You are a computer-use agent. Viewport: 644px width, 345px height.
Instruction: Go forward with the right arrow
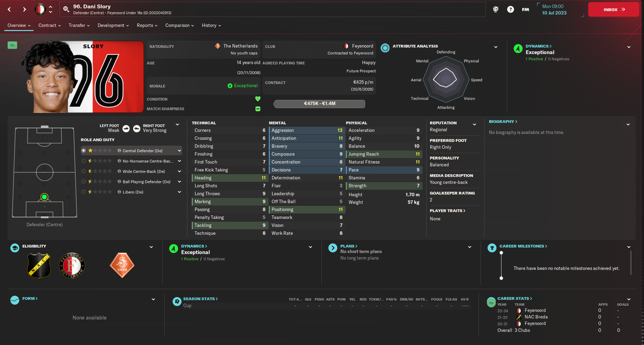[x=24, y=10]
